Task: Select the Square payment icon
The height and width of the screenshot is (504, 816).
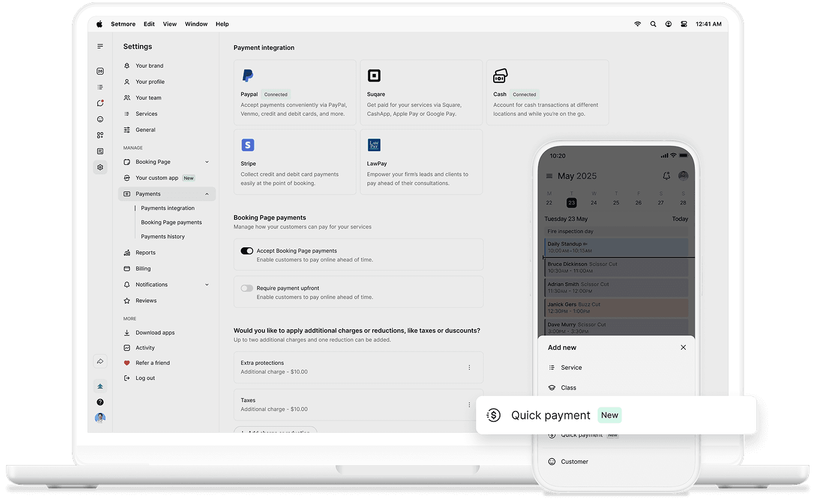Action: [374, 75]
